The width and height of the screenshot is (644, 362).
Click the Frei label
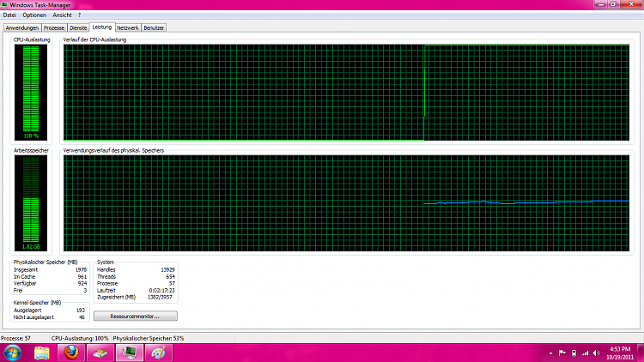point(18,290)
